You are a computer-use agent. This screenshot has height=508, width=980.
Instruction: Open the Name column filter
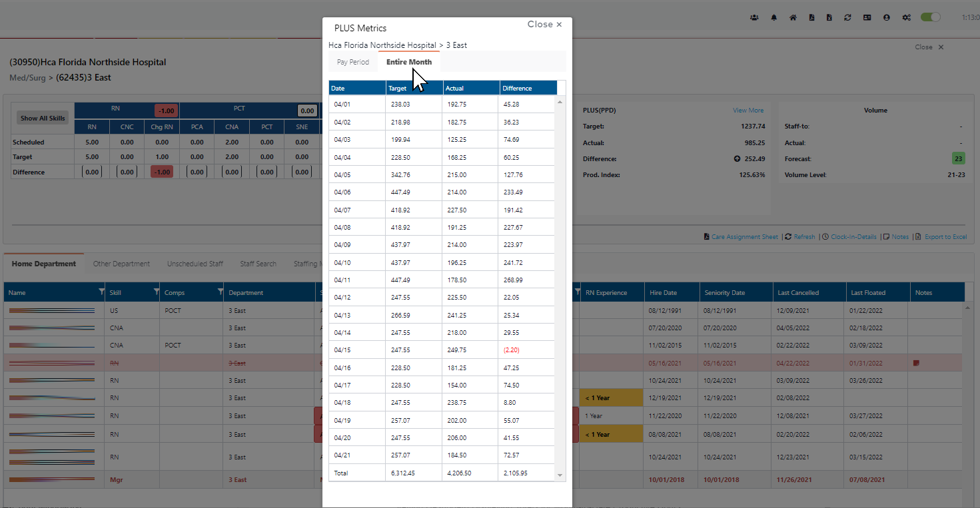[x=101, y=292]
